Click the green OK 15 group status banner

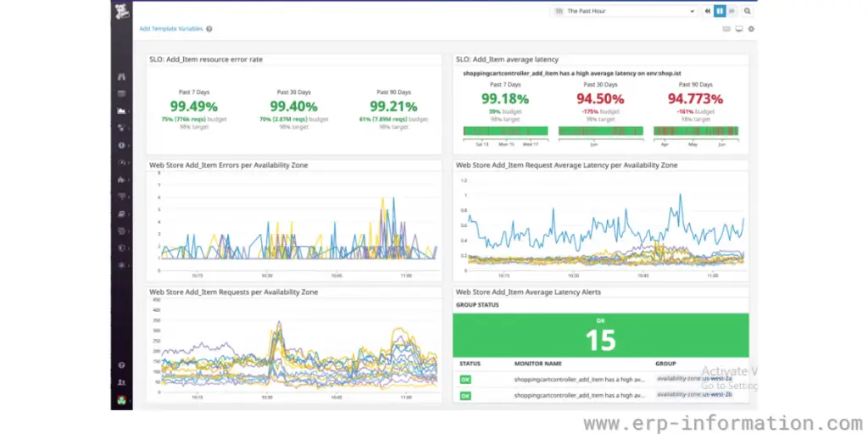[x=601, y=335]
